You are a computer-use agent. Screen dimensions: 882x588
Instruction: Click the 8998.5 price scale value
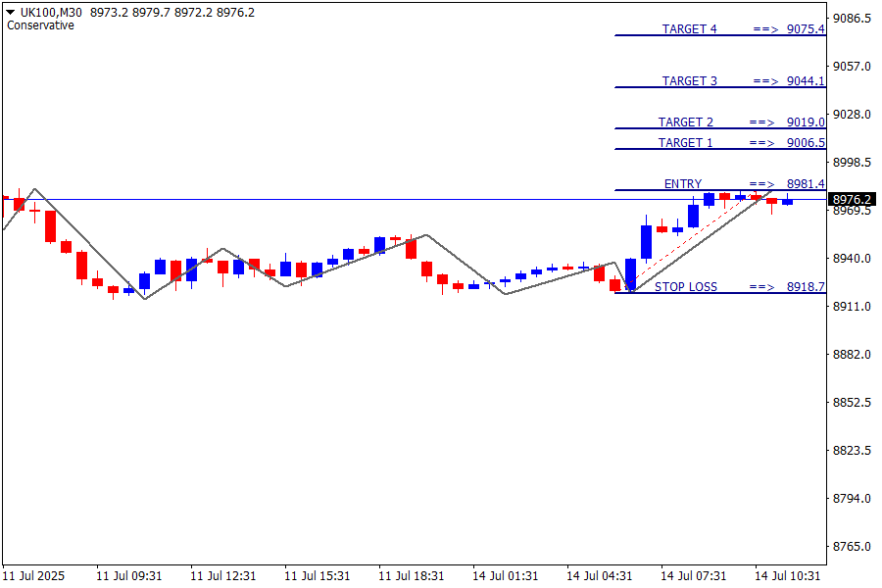tap(852, 162)
